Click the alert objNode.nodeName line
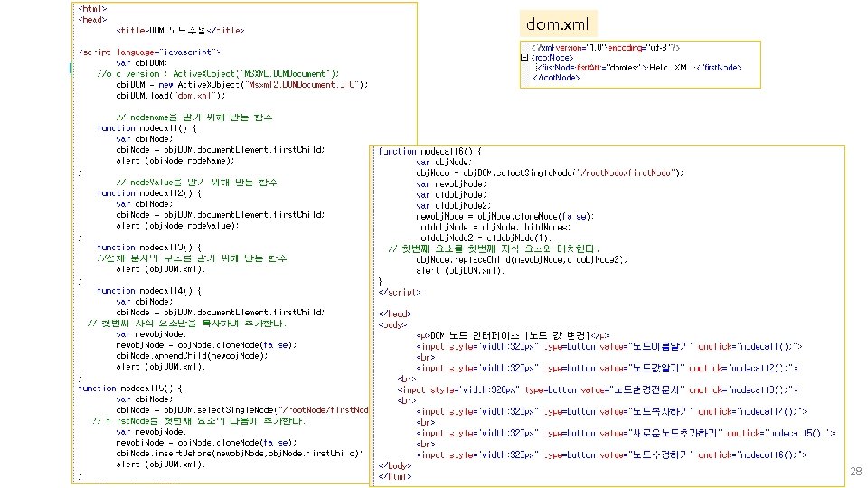This screenshot has height=488, width=868. 175,161
